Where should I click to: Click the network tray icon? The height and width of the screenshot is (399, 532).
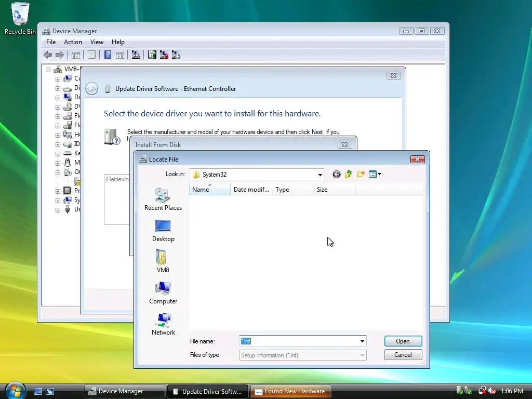pyautogui.click(x=482, y=391)
